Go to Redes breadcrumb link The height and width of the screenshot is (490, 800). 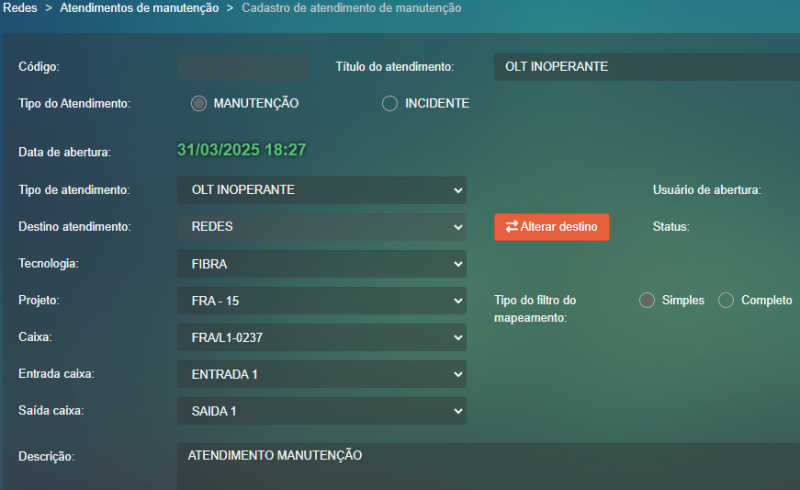(x=20, y=8)
